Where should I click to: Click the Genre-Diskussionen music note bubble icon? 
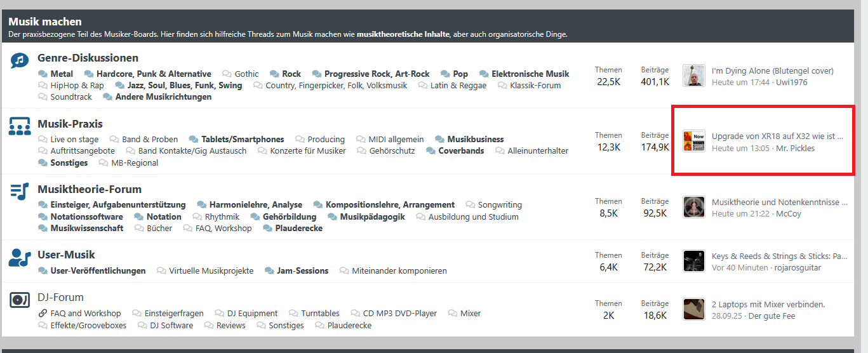(x=20, y=61)
